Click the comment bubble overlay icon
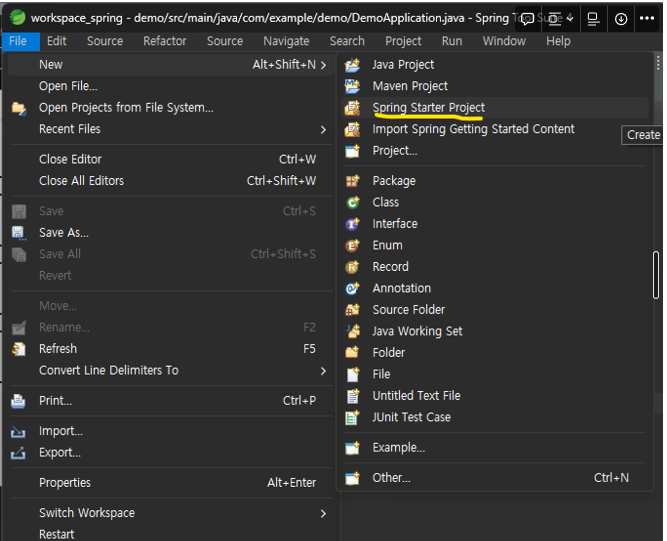667x541 pixels. tap(527, 19)
